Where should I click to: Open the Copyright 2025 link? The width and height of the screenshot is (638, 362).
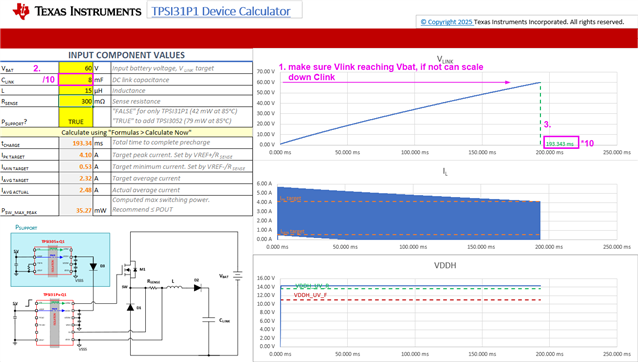446,22
